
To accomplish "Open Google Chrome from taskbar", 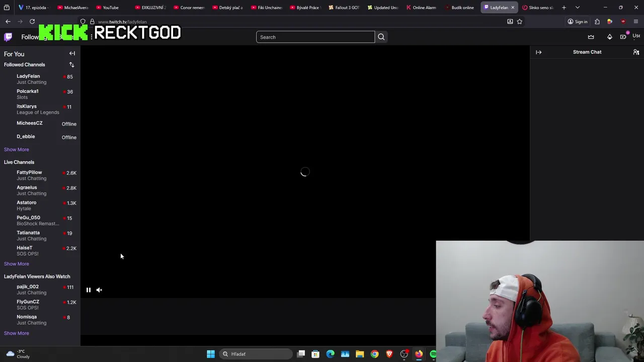I will [x=374, y=354].
